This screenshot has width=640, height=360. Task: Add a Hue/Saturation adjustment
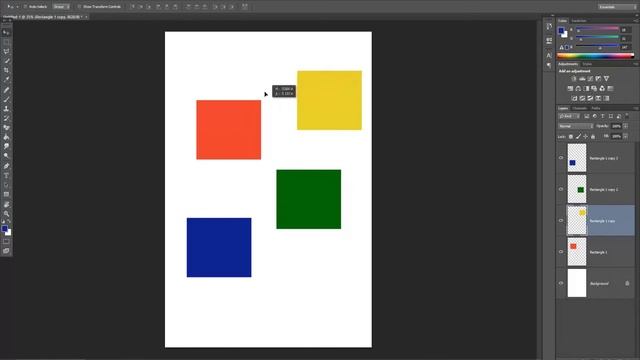[570, 88]
